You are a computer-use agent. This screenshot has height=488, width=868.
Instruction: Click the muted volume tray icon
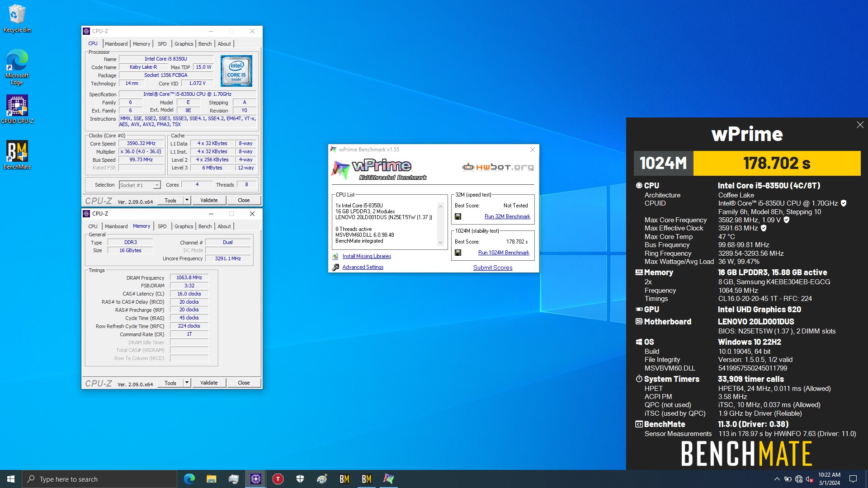pyautogui.click(x=809, y=479)
